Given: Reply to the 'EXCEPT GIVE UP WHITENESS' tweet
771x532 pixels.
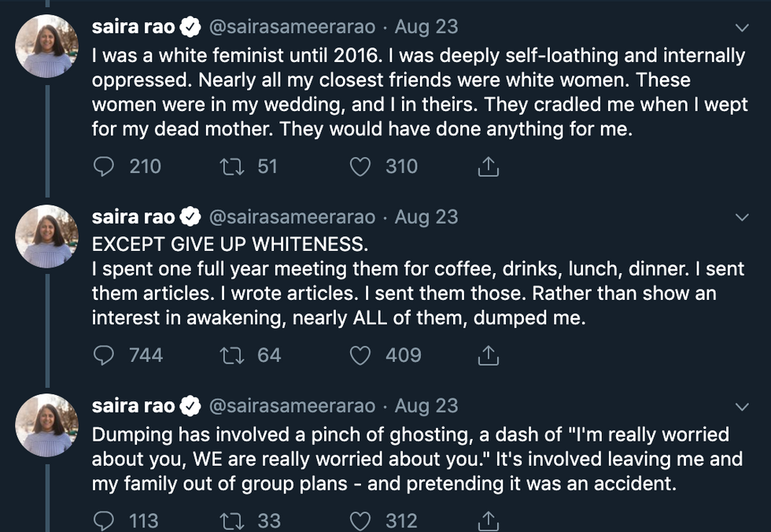Looking at the screenshot, I should coord(104,356).
